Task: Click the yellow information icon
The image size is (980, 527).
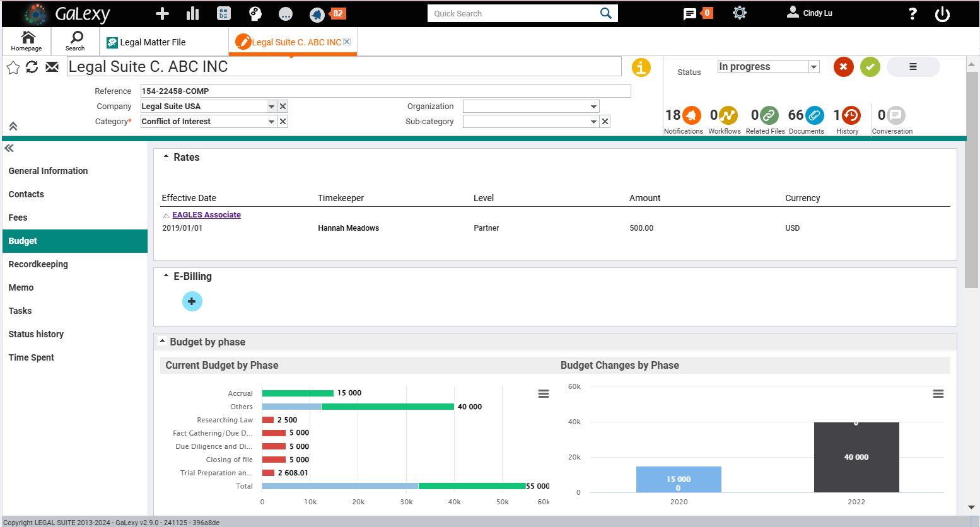Action: coord(641,67)
